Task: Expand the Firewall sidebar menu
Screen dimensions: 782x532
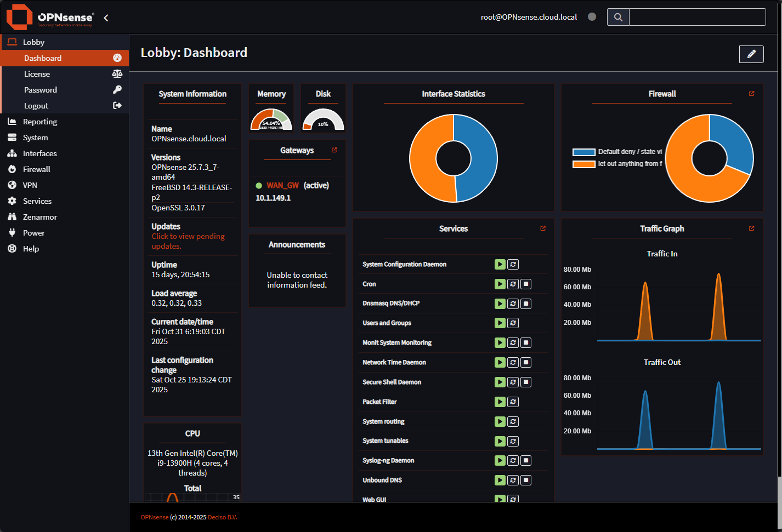Action: (x=65, y=169)
